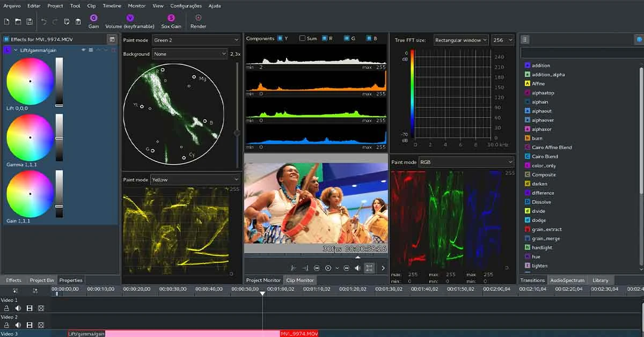This screenshot has width=644, height=337.
Task: Open the Configurações menu
Action: point(185,6)
